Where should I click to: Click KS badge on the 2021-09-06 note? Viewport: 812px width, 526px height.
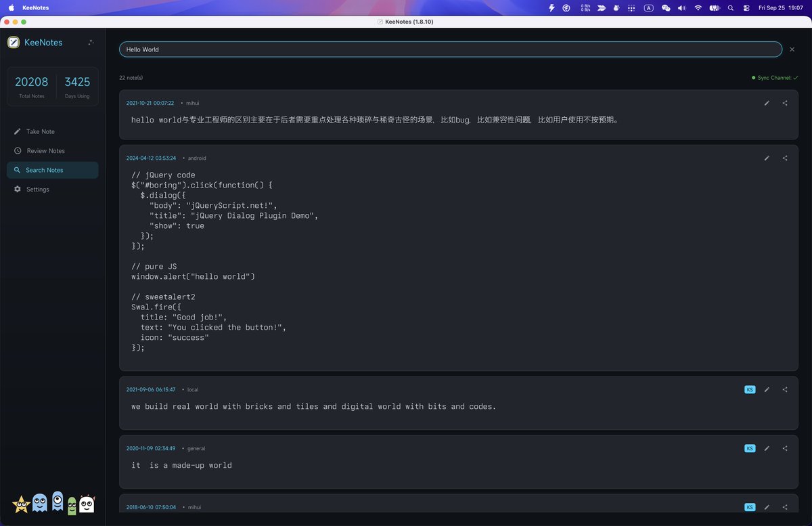tap(750, 389)
